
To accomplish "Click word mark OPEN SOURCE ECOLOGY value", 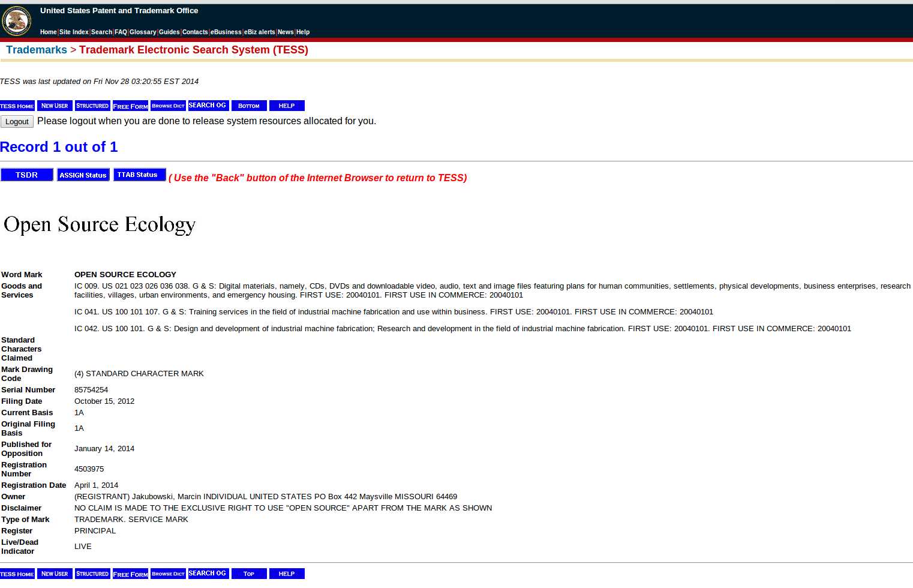I will (125, 275).
